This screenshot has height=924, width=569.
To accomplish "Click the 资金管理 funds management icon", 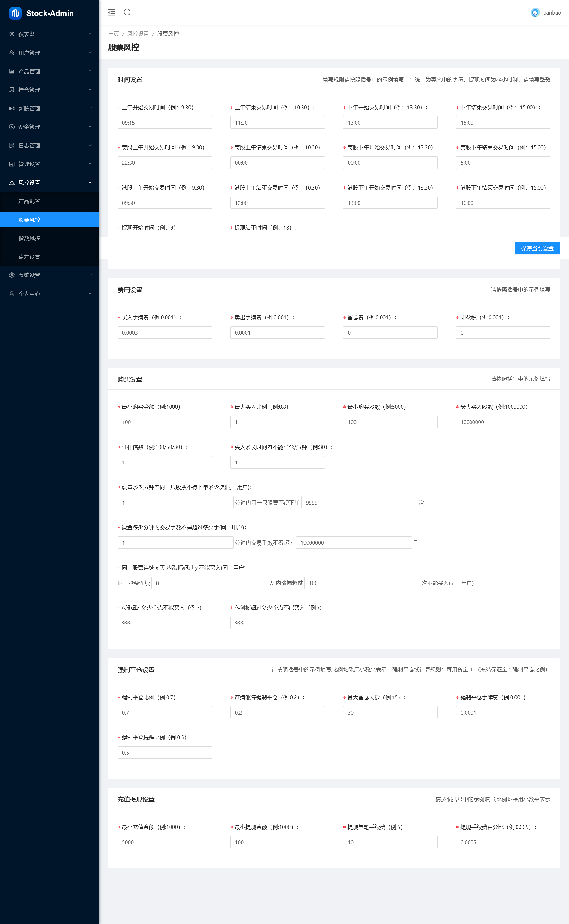I will (x=12, y=127).
